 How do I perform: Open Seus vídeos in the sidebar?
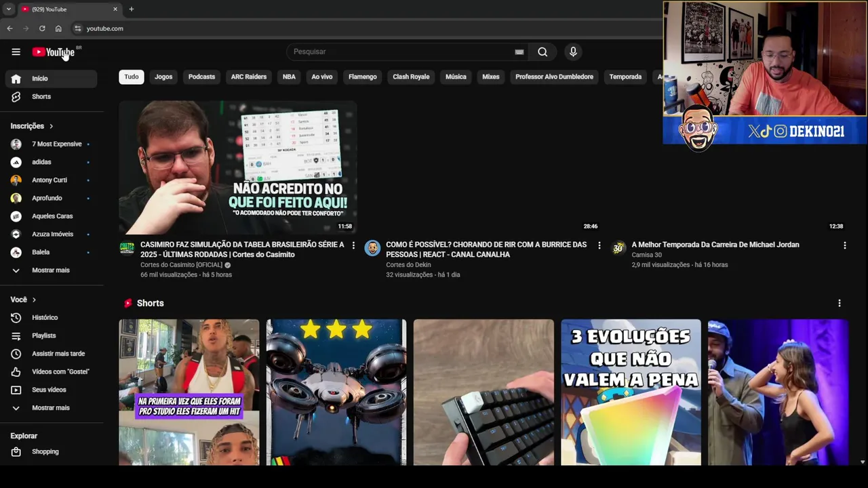(x=51, y=390)
